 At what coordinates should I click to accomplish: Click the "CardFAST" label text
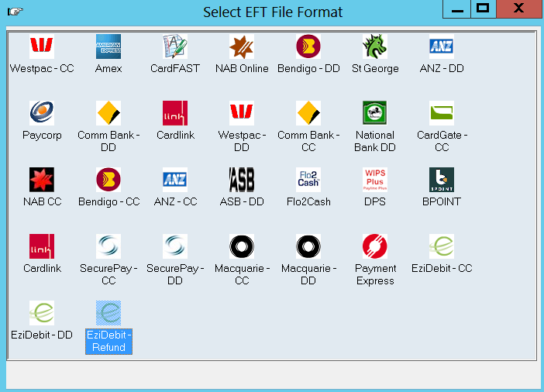tap(175, 68)
